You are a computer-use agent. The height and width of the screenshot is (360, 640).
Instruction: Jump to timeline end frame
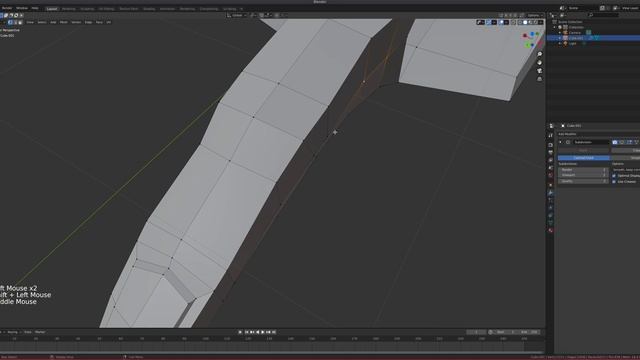point(274,332)
